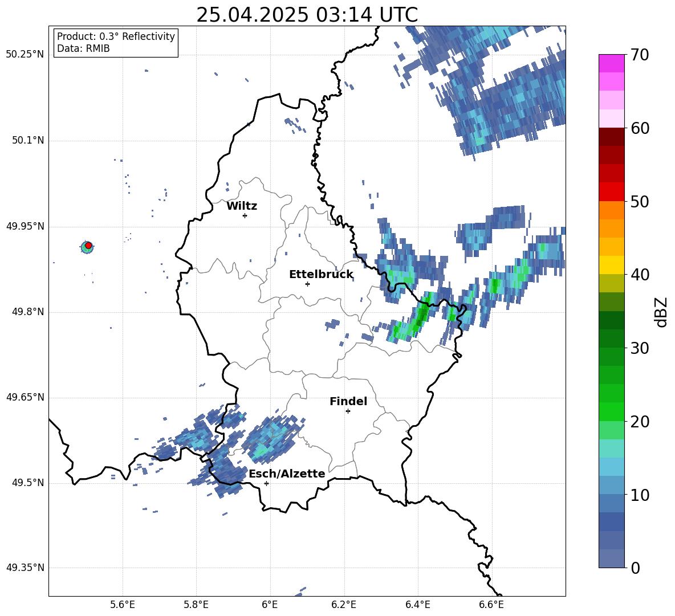Click the colorbar tick value 60

(x=640, y=128)
